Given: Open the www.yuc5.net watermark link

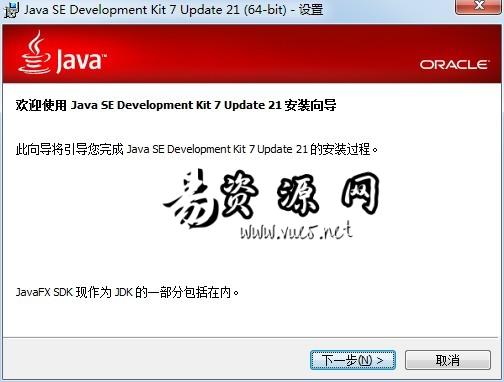Looking at the screenshot, I should click(x=296, y=231).
